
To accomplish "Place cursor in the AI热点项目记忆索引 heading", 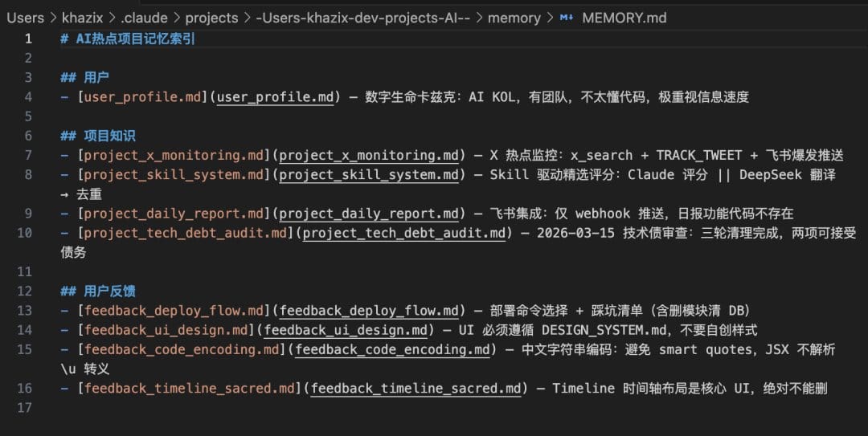I will 135,39.
